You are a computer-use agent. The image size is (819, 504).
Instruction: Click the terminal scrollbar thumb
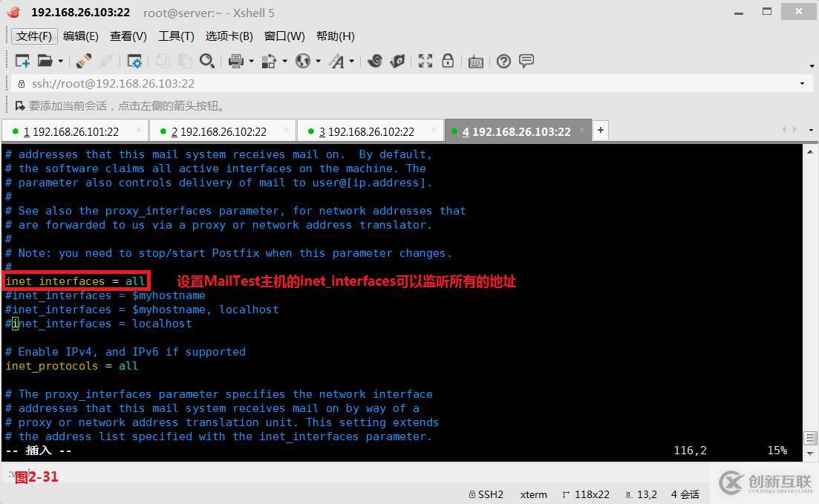[810, 438]
